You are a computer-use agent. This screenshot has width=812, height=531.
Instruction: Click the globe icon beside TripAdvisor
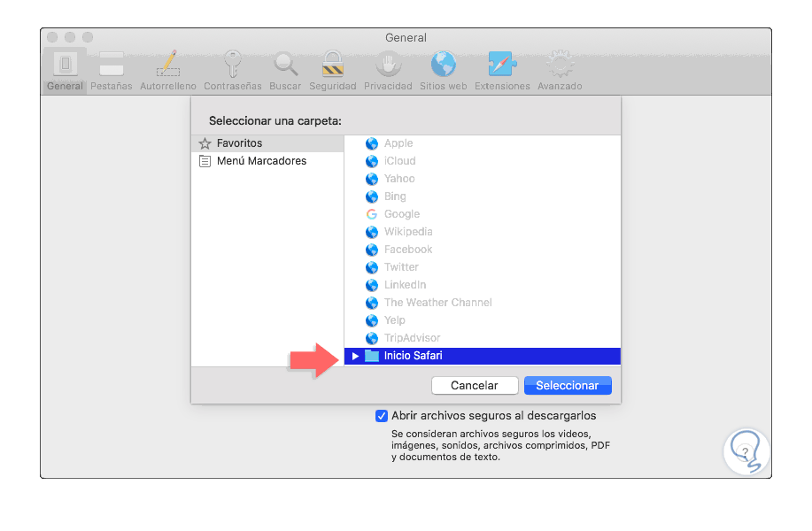click(x=372, y=338)
